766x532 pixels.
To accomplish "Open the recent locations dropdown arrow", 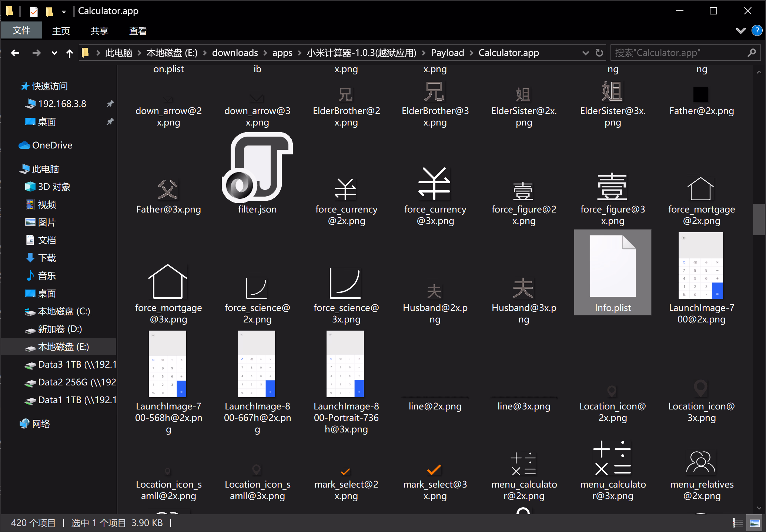I will pyautogui.click(x=54, y=53).
